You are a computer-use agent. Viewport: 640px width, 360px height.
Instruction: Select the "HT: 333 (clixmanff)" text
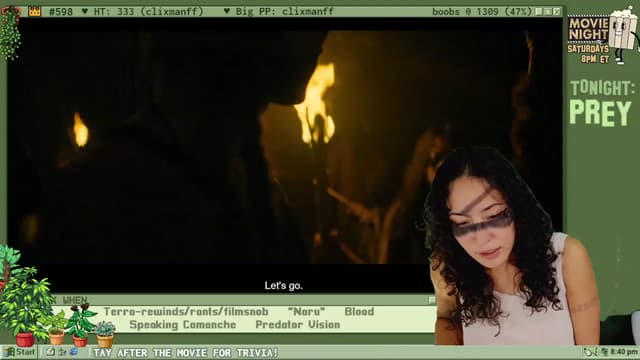[x=149, y=11]
